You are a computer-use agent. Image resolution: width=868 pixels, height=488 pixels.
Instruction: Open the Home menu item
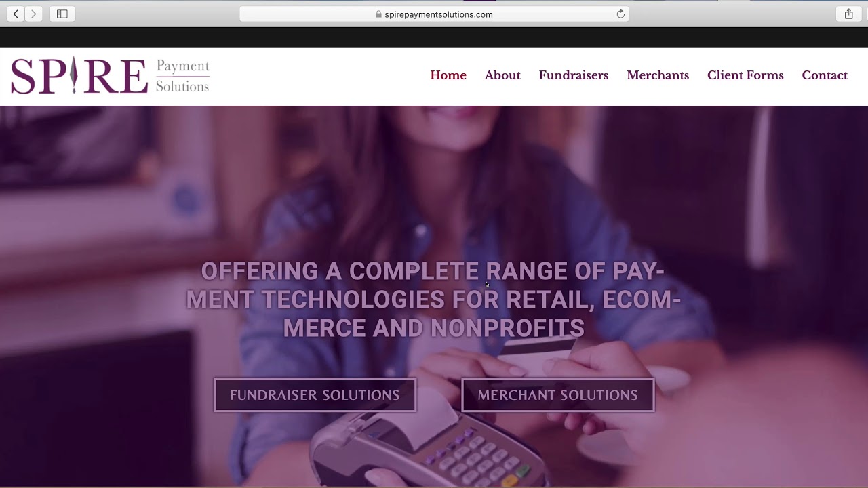click(x=448, y=75)
